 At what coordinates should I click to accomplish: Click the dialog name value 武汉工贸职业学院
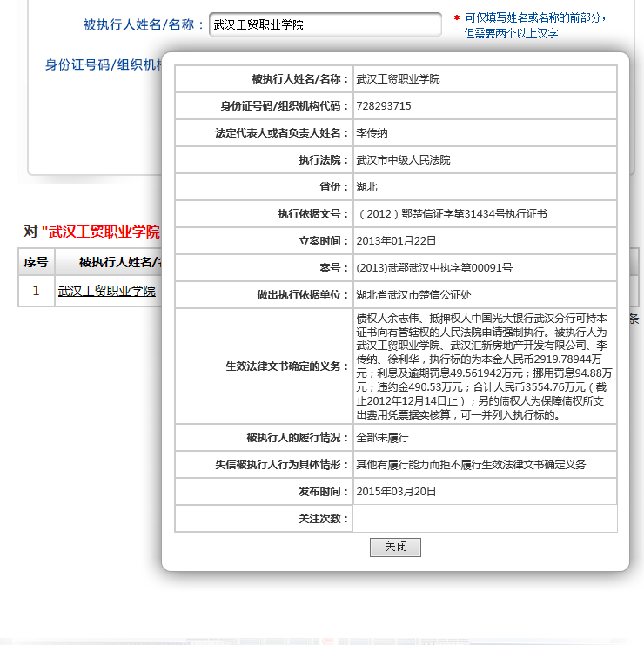click(398, 79)
